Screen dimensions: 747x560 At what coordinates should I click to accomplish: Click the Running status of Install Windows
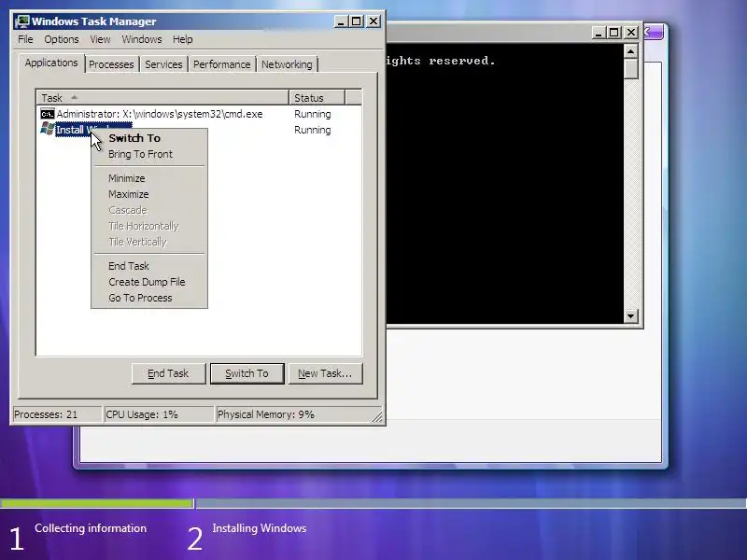click(313, 130)
